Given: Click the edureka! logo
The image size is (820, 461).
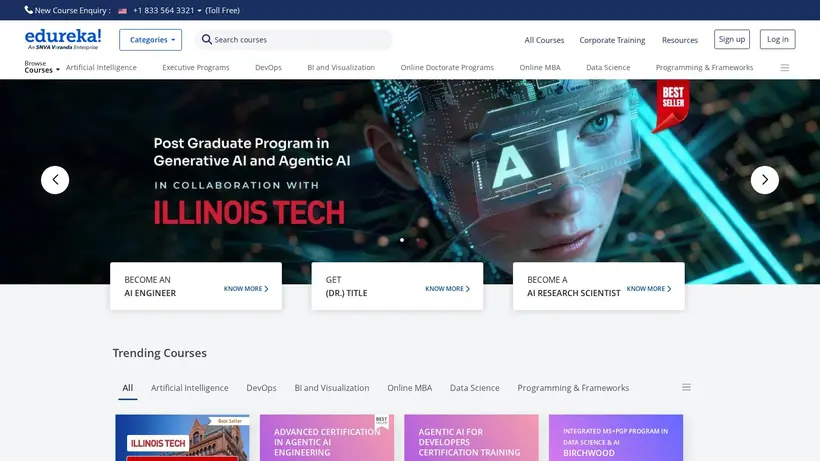Looking at the screenshot, I should [63, 39].
